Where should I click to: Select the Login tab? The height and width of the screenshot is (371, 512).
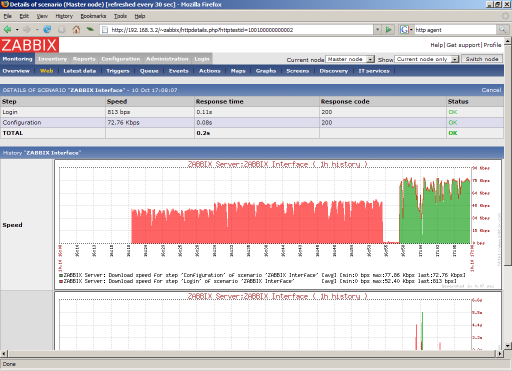[202, 59]
